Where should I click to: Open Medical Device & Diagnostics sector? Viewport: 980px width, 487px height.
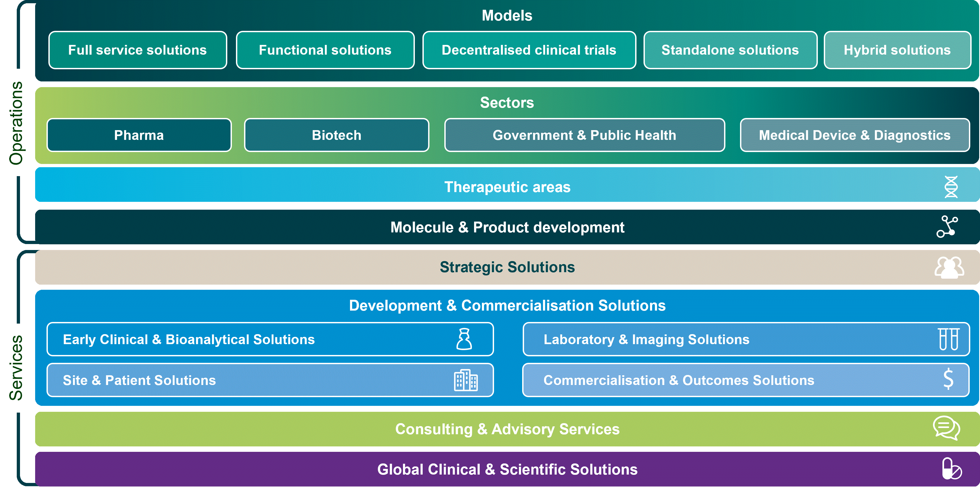[x=854, y=135]
